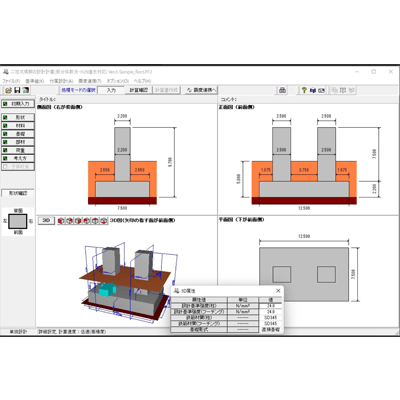Image resolution: width=400 pixels, height=400 pixels.
Task: Click the タイトル field bar
Action: 127,99
